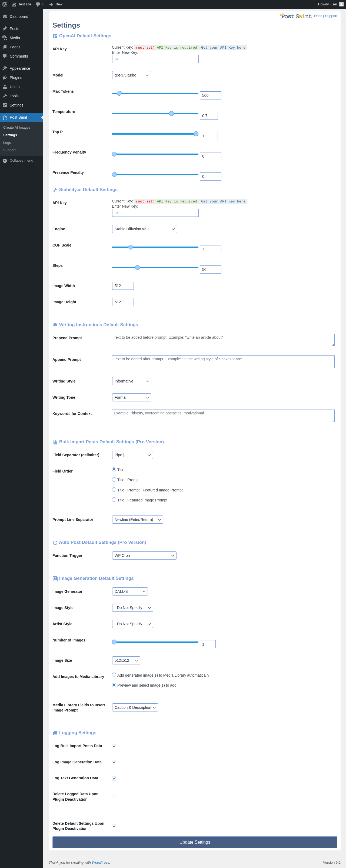
Task: Click the Temperature slider handle
Action: point(171,114)
